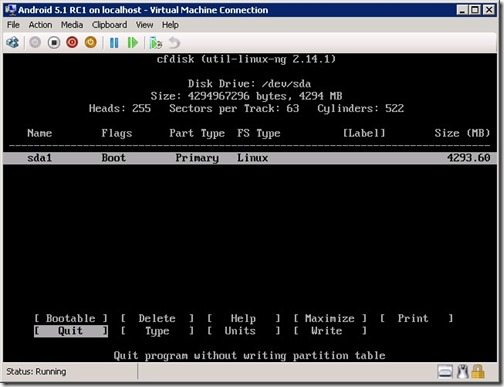The image size is (504, 387).
Task: Close the Virtual Machine Connection window
Action: 489,10
